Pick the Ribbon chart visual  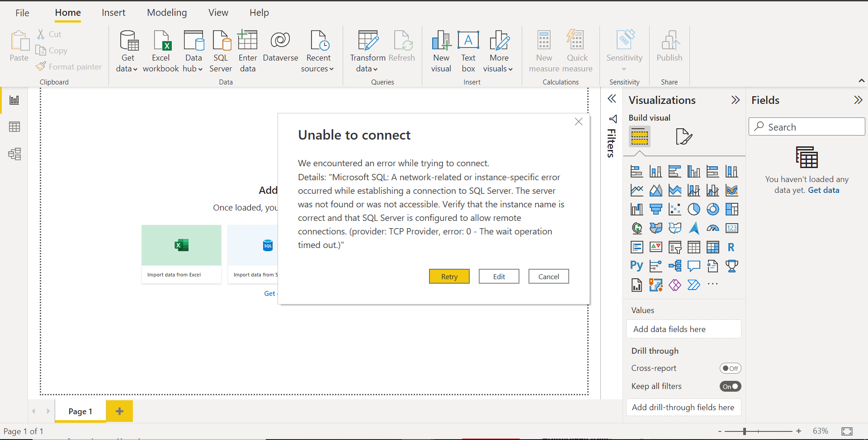pos(731,190)
